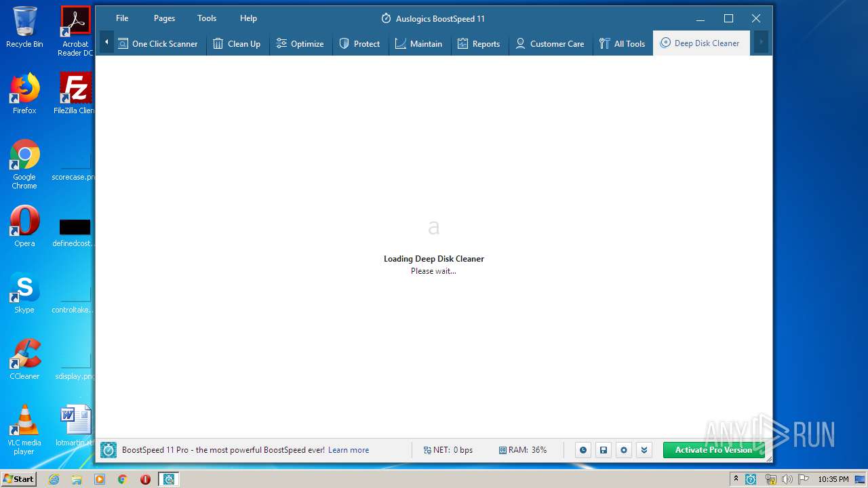Image resolution: width=868 pixels, height=488 pixels.
Task: Click the BoostSpeed window resize grip
Action: [x=768, y=459]
